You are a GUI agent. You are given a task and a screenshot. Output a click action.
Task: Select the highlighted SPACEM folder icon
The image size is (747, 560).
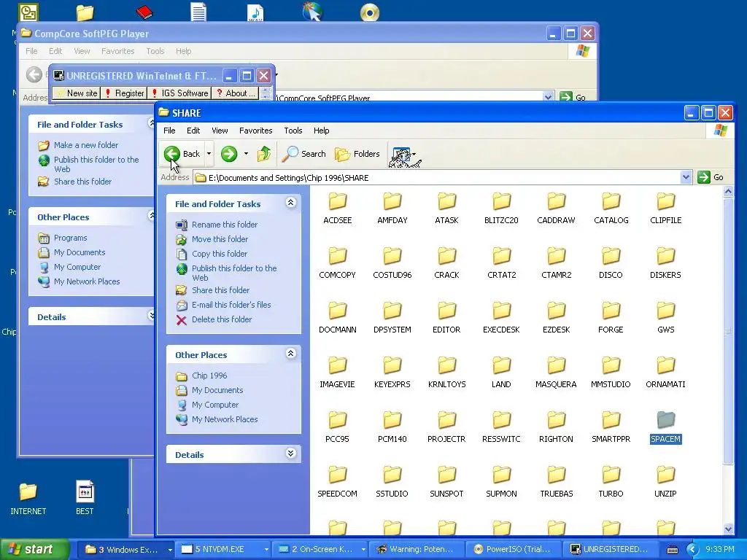click(665, 421)
